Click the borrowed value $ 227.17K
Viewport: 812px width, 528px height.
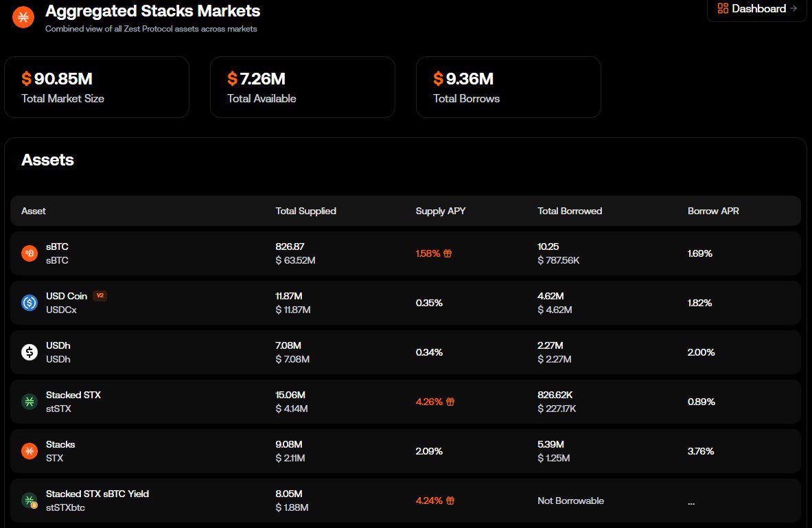[557, 409]
